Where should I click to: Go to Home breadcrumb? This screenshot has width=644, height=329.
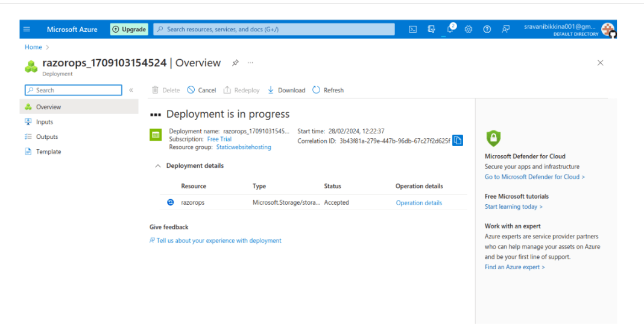(33, 47)
